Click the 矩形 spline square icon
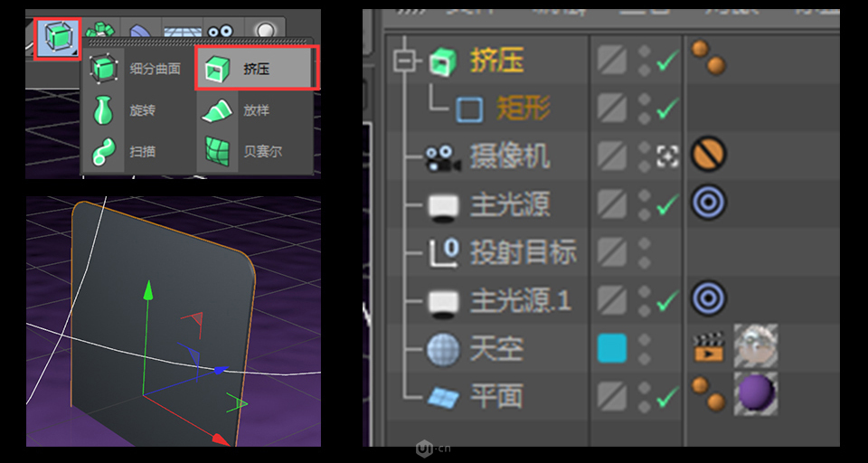The width and height of the screenshot is (868, 463). click(469, 109)
